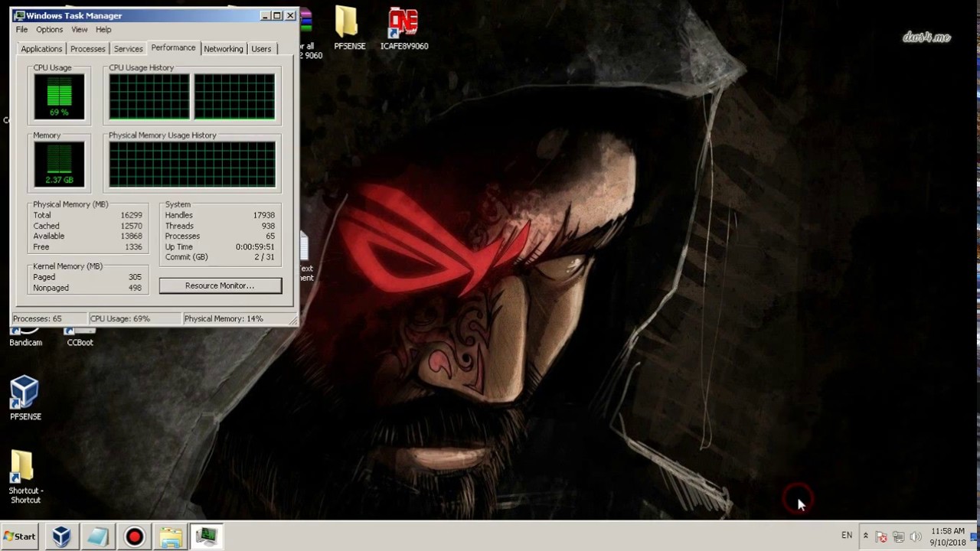This screenshot has height=551, width=980.
Task: Close the Windows Task Manager window
Action: coord(290,15)
